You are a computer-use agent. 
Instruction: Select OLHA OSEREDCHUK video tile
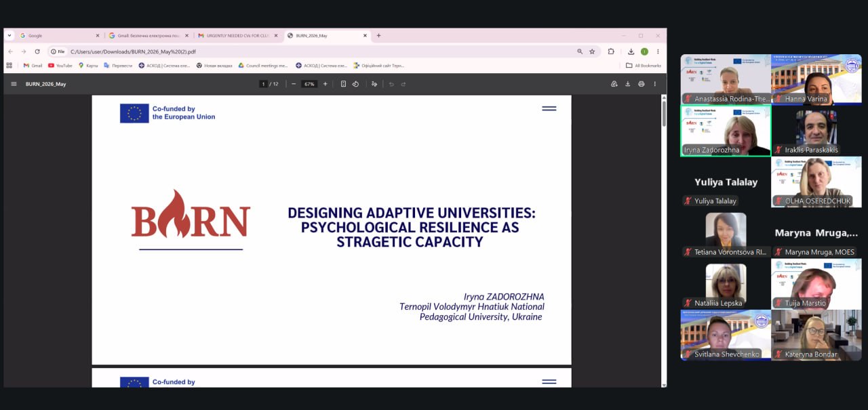coord(816,182)
